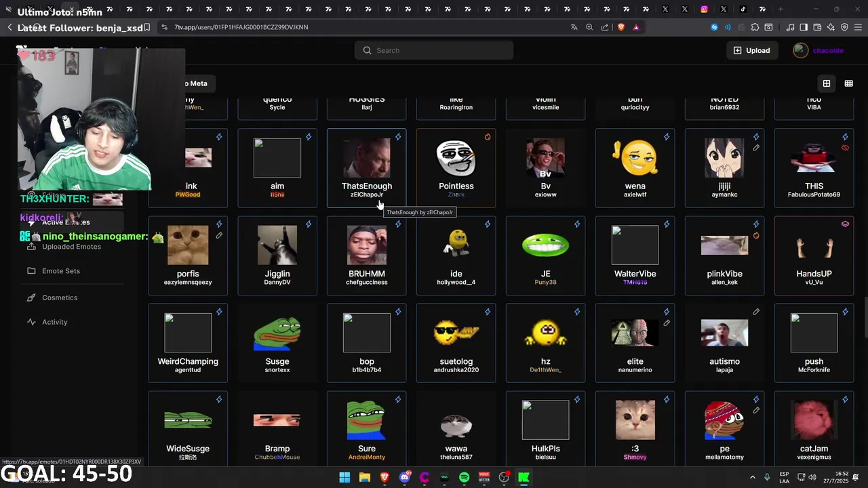Viewport: 868px width, 488px height.
Task: Click author name AndreiMonty
Action: coord(367,457)
